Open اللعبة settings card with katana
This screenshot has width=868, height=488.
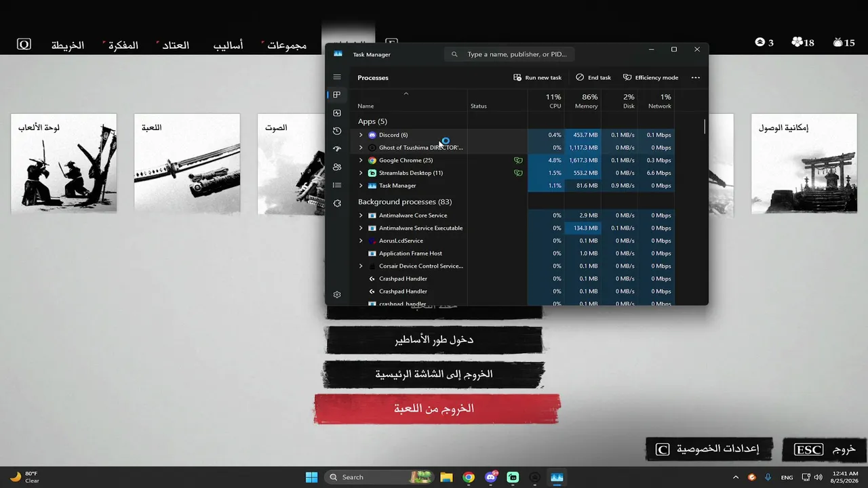187,163
